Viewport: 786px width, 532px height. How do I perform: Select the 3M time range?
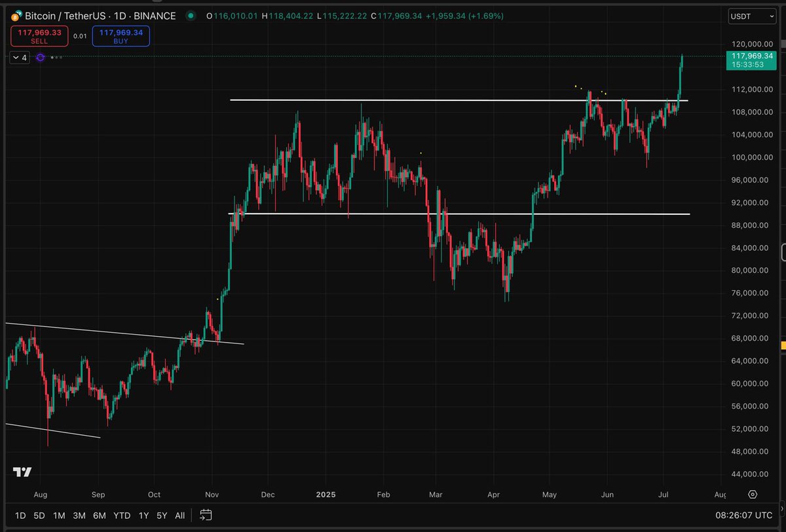79,516
